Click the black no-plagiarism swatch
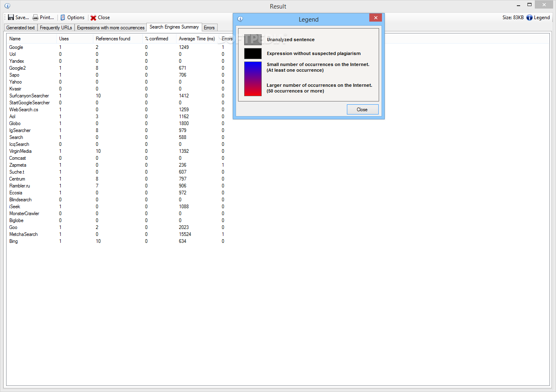Viewport: 556px width, 392px height. [253, 53]
